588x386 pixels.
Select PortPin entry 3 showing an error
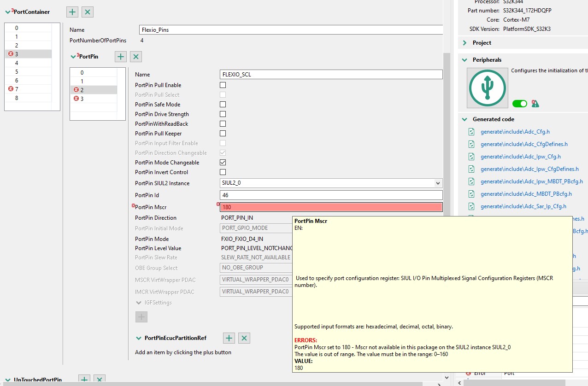click(x=82, y=99)
